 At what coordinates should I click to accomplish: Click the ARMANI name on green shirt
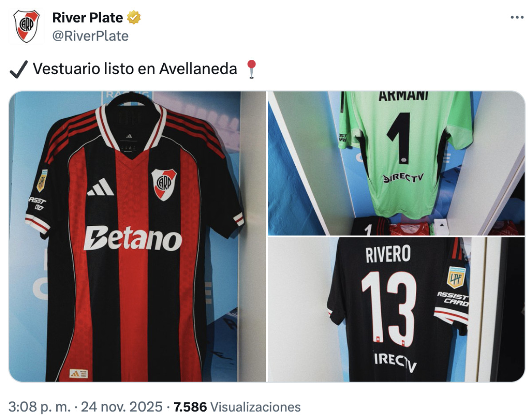(403, 96)
